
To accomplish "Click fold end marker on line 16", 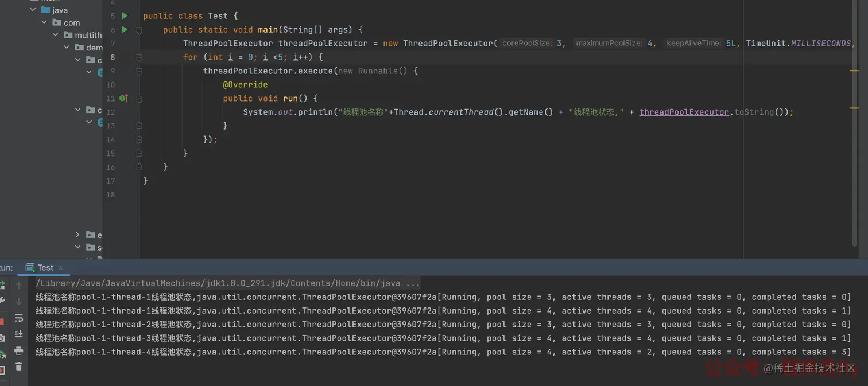I will click(x=139, y=167).
